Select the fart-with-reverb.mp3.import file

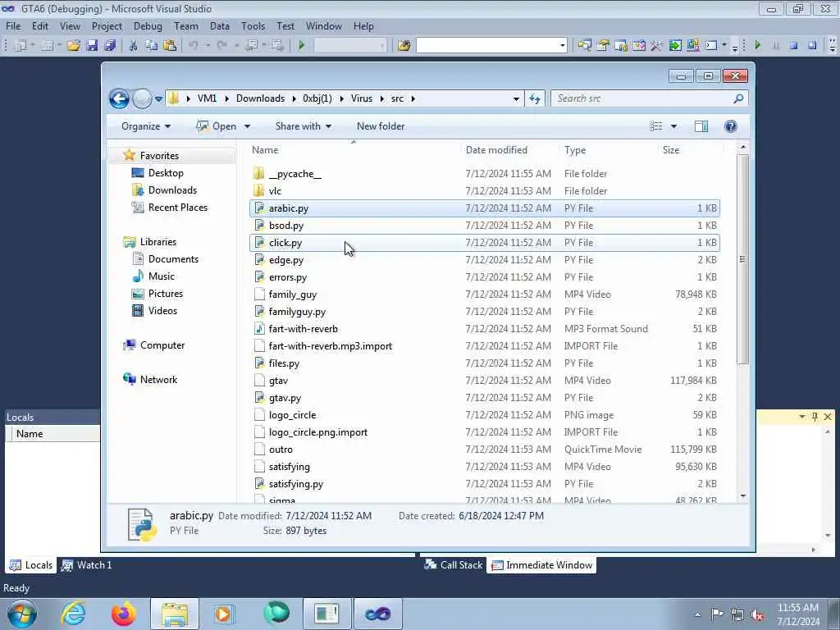484,346
